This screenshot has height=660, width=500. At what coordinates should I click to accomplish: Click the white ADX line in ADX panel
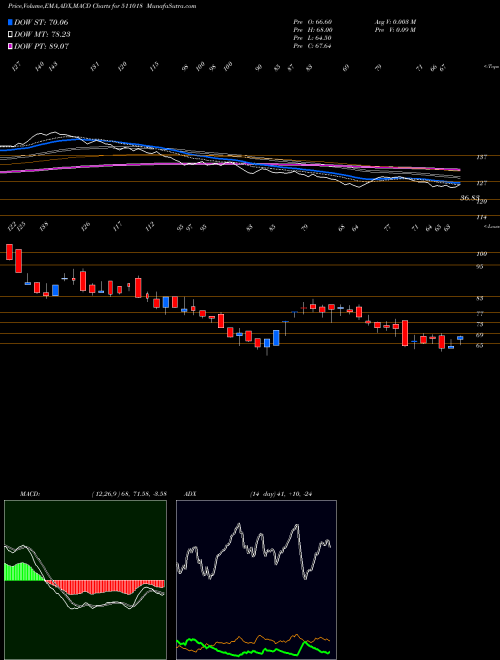253,551
